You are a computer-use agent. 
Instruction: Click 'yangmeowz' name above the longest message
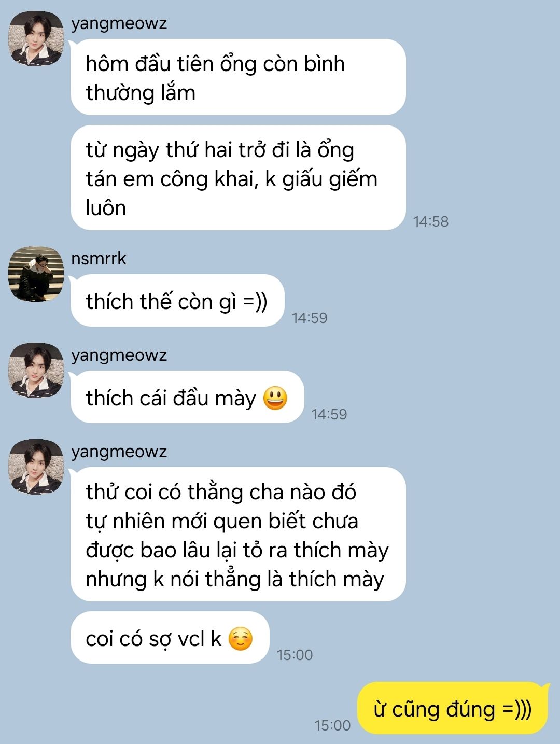(119, 452)
